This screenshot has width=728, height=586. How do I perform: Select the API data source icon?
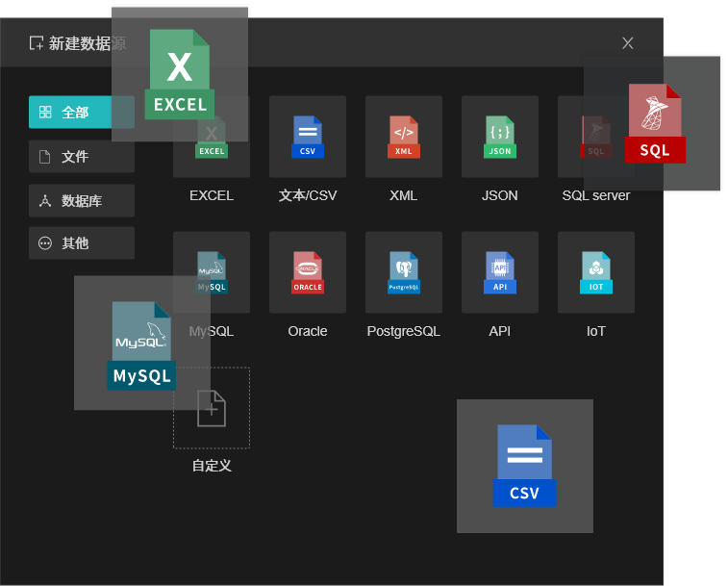click(x=499, y=272)
